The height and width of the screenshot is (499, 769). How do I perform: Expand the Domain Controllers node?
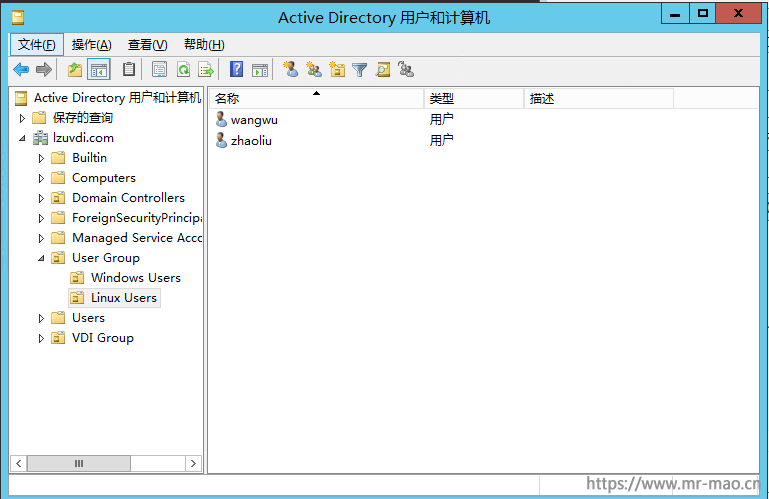tap(41, 198)
